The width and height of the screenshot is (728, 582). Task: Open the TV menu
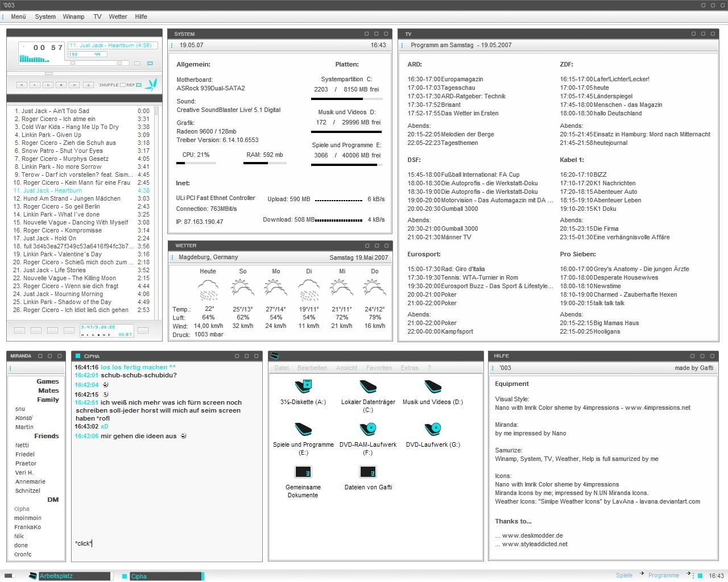click(97, 16)
